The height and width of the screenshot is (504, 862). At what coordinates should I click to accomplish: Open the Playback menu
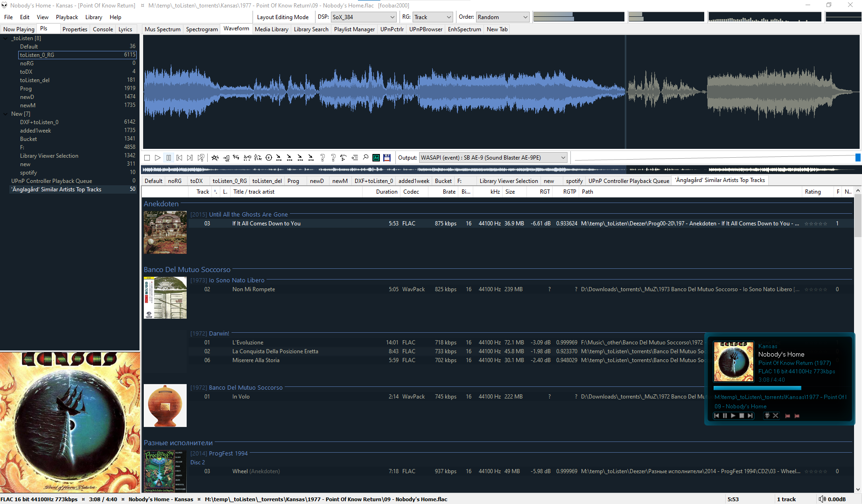point(67,17)
